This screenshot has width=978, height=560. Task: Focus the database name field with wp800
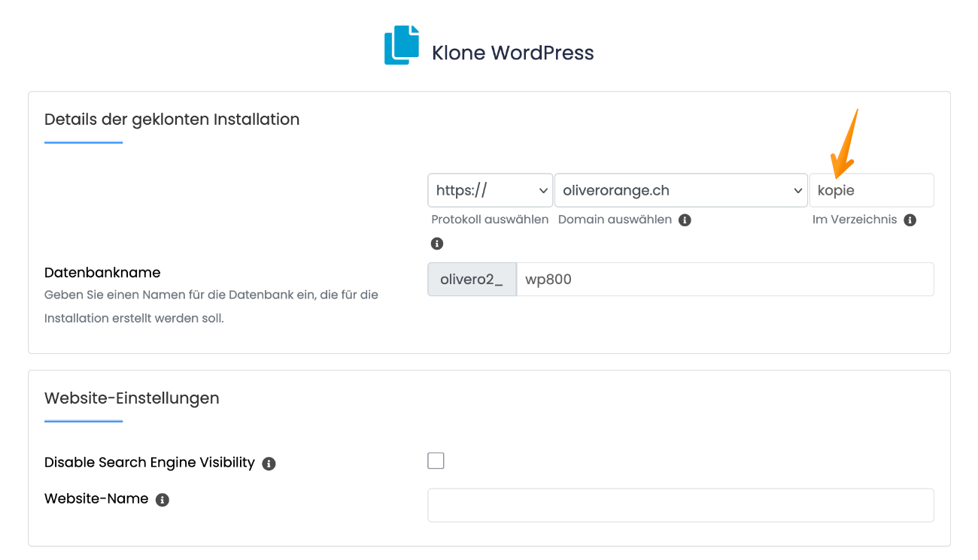pyautogui.click(x=724, y=280)
